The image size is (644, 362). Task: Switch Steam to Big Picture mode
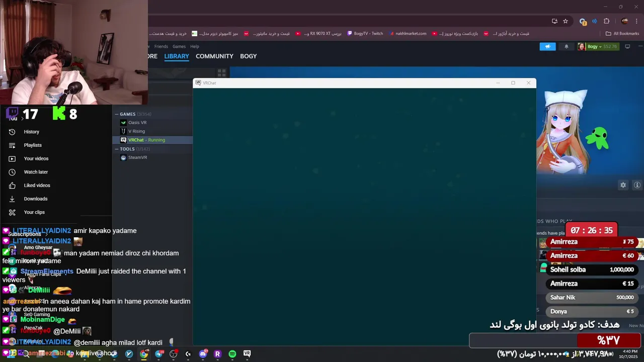pyautogui.click(x=627, y=46)
